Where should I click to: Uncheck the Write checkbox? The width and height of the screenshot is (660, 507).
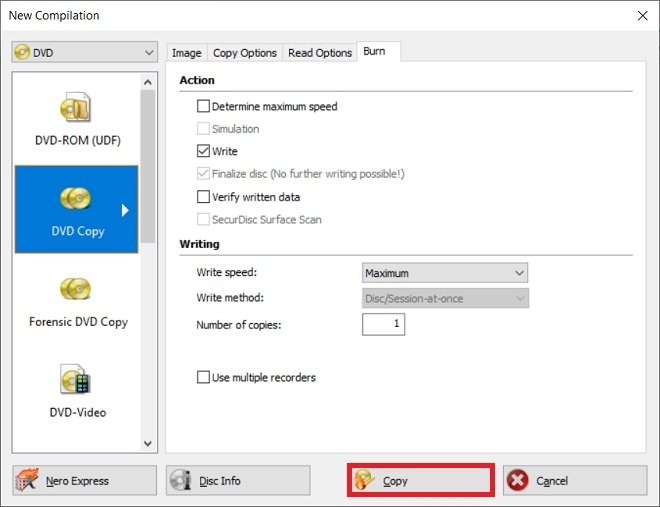pyautogui.click(x=203, y=151)
